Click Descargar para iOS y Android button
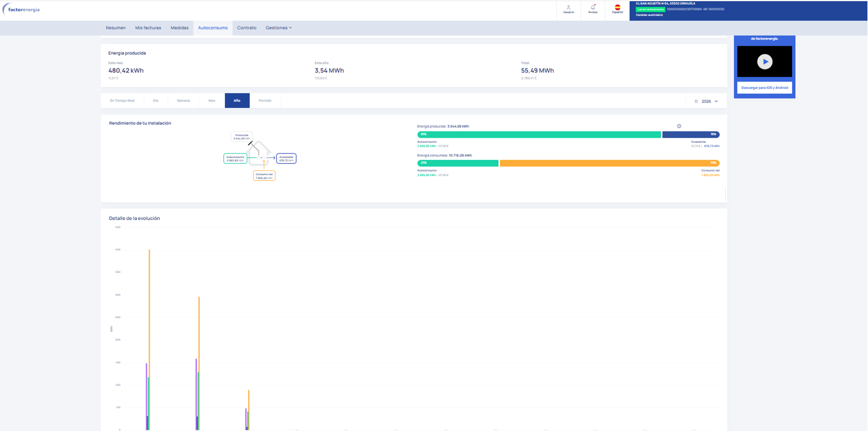 764,87
